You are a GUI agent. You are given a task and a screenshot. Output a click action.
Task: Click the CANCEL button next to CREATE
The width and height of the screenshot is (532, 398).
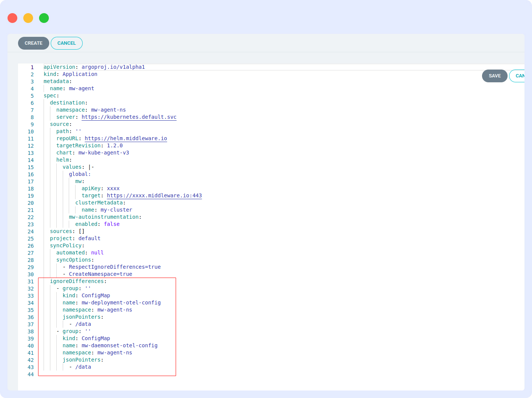coord(66,43)
